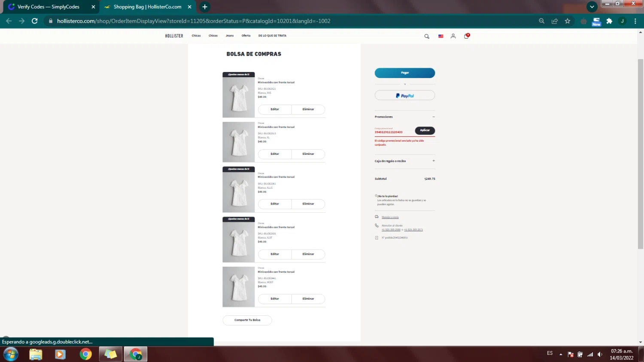Open the Chicos menu

point(213,36)
